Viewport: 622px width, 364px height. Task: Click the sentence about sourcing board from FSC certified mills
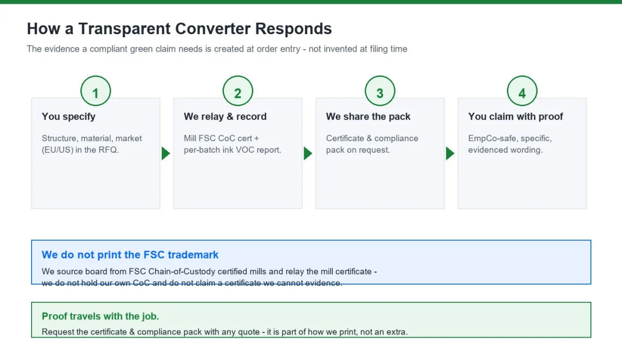pyautogui.click(x=209, y=277)
